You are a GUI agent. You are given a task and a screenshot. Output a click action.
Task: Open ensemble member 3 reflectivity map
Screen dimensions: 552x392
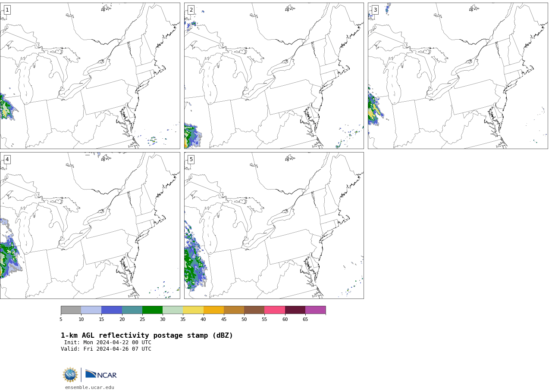(458, 76)
